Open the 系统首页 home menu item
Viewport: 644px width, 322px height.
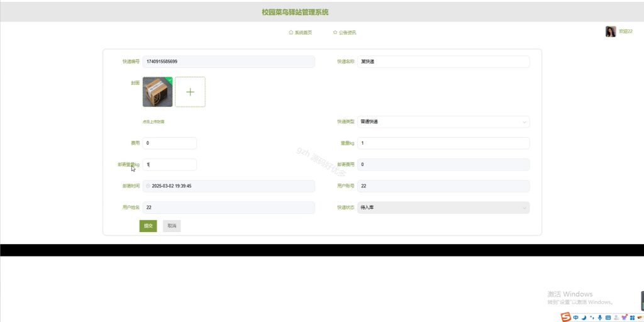coord(300,33)
